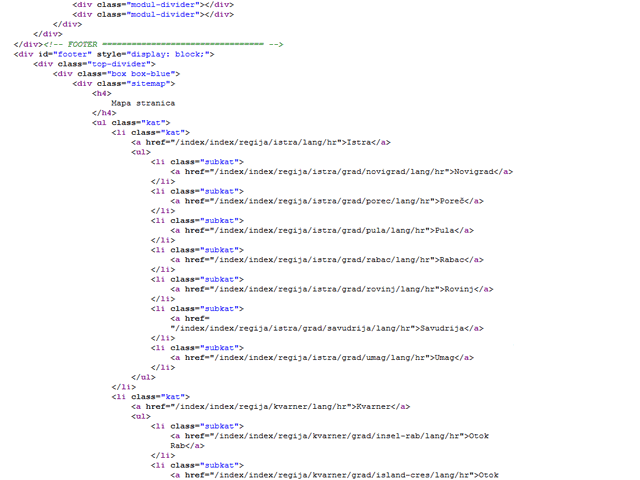Viewport: 640px width, 480px height.
Task: Click the "Mapa stranica" heading text
Action: click(x=143, y=103)
